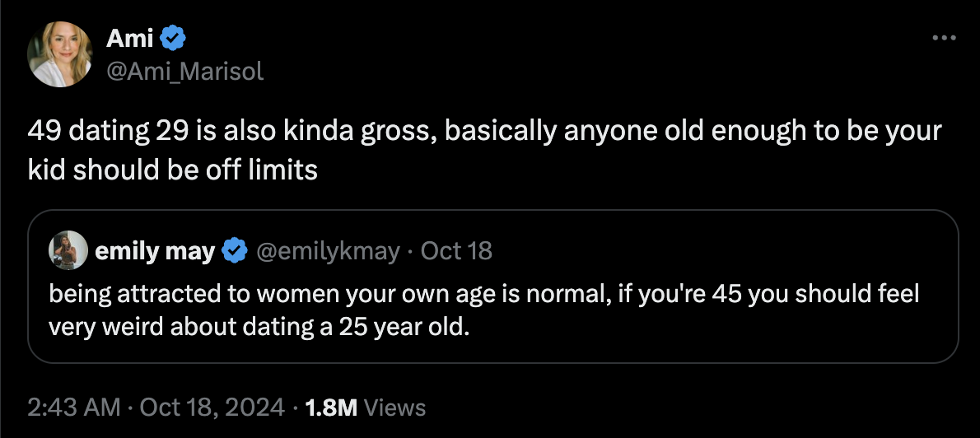Select the display name Ami

(x=130, y=39)
